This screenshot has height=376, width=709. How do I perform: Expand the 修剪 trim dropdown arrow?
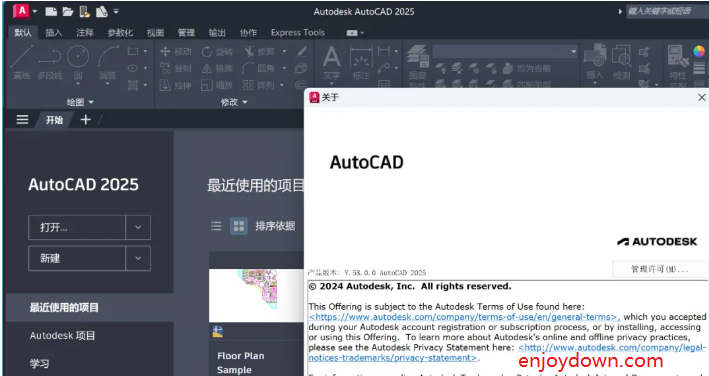pos(284,52)
